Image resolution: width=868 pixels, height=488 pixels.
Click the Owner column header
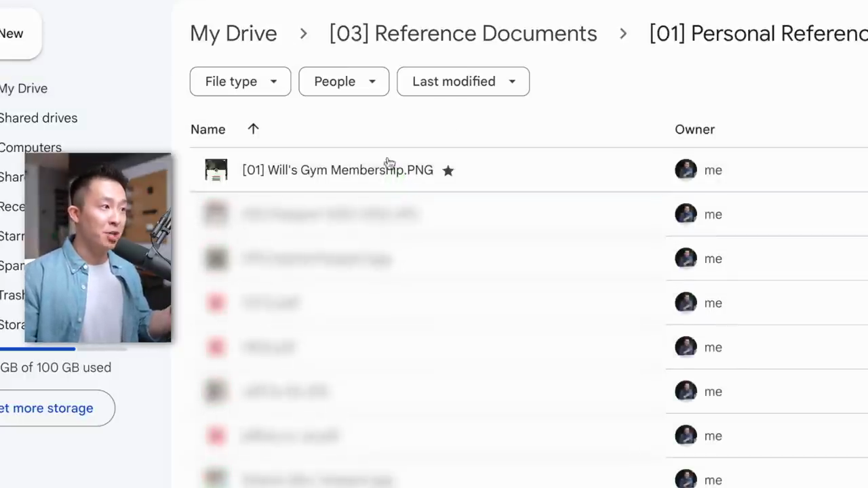(x=694, y=129)
